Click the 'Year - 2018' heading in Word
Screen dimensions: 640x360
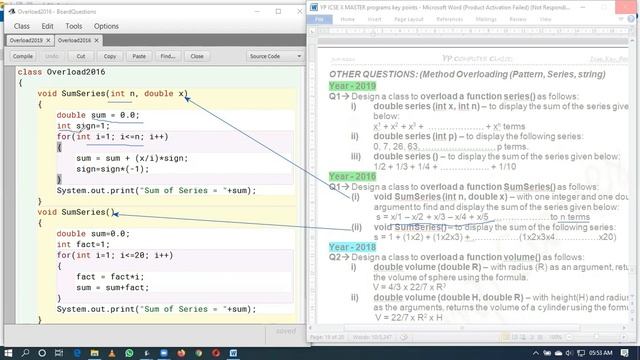[352, 247]
